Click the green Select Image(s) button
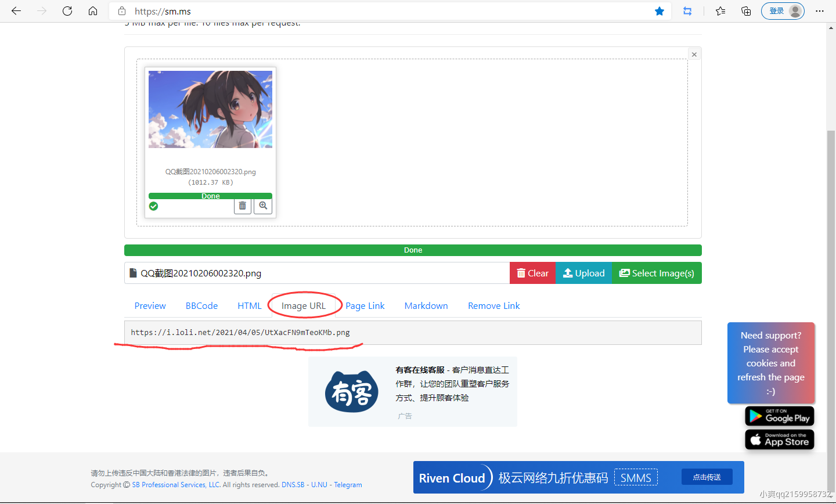836x504 pixels. tap(657, 273)
